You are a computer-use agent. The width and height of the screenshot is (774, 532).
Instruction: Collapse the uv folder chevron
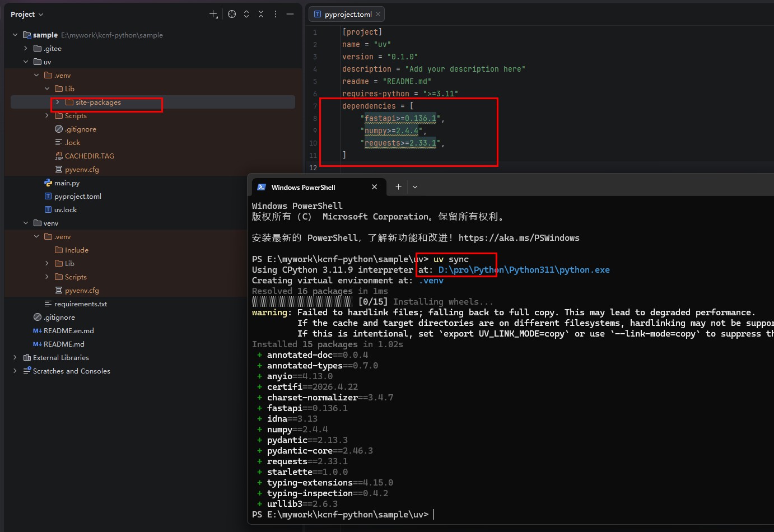[x=26, y=62]
